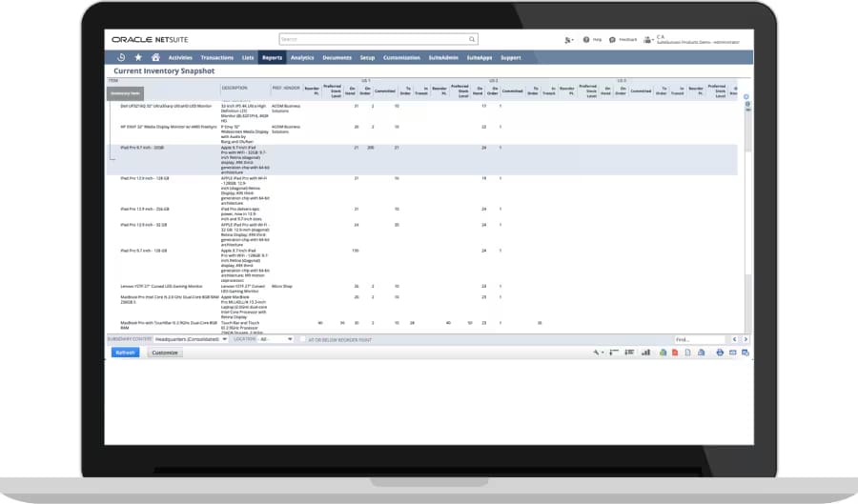Viewport: 858px width, 504px height.
Task: Open the Analytics menu
Action: point(302,57)
